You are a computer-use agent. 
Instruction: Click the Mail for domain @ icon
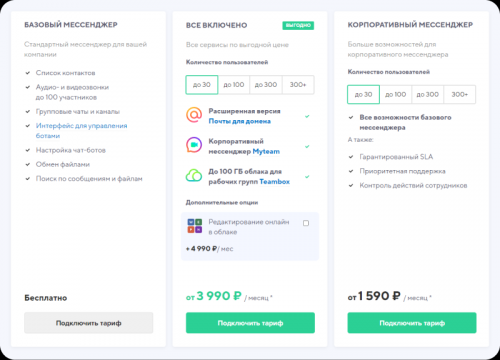[x=194, y=115]
